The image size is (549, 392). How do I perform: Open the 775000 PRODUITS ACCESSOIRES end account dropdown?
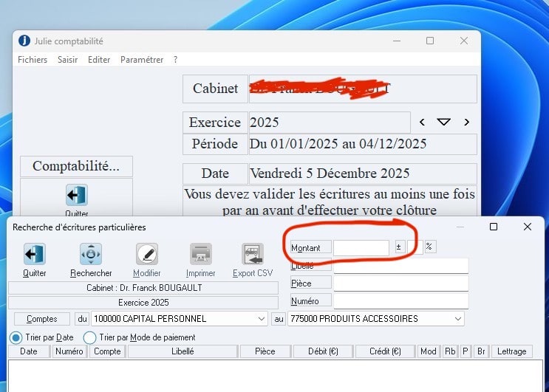459,319
